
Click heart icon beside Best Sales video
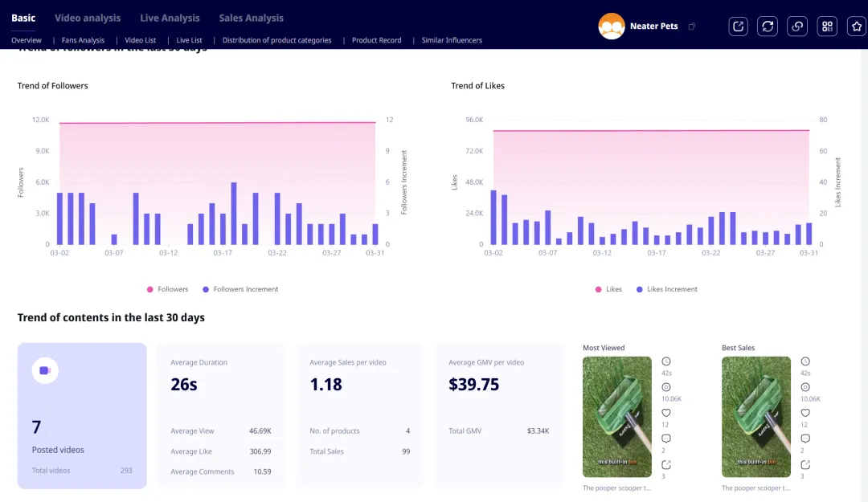coord(805,413)
